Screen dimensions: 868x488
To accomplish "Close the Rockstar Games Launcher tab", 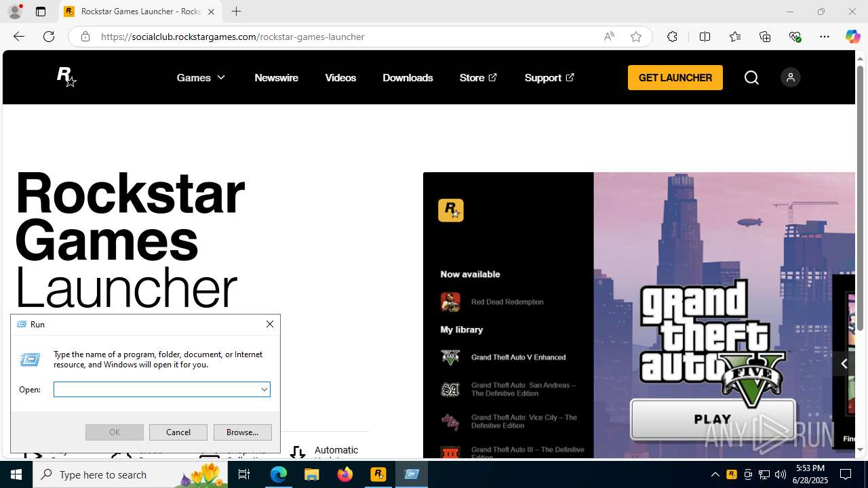I will (x=211, y=12).
